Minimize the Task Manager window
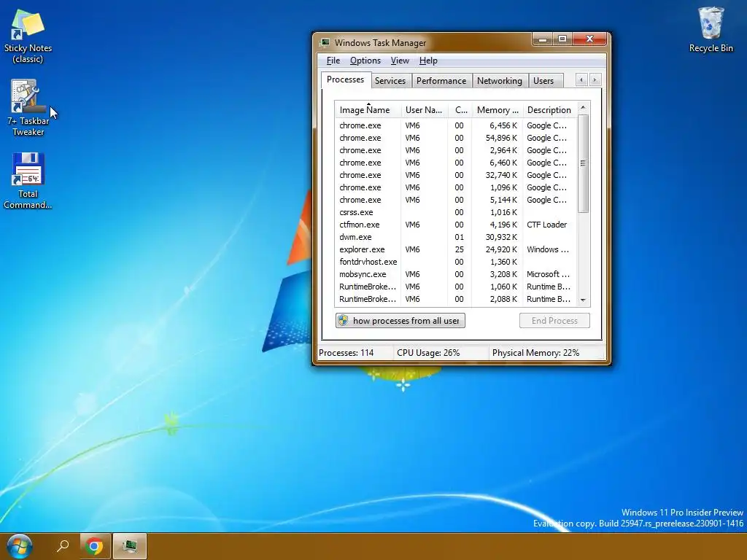The width and height of the screenshot is (747, 560). point(542,39)
